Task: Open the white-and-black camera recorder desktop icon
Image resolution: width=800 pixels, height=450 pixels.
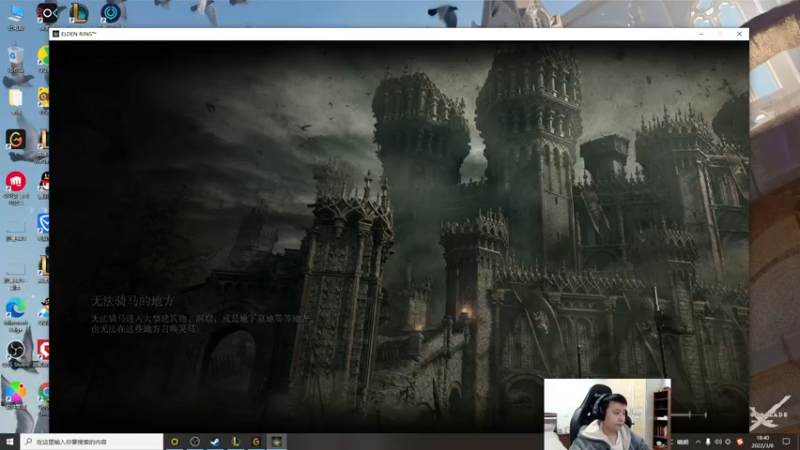Action: pos(47,13)
